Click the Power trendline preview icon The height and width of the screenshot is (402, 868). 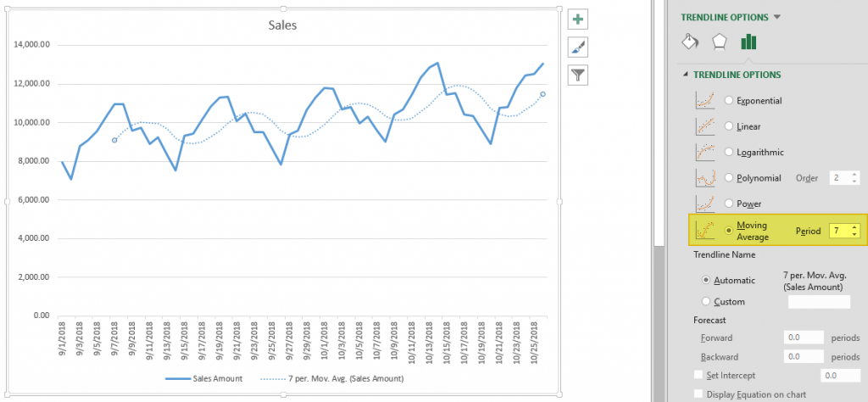[x=705, y=204]
